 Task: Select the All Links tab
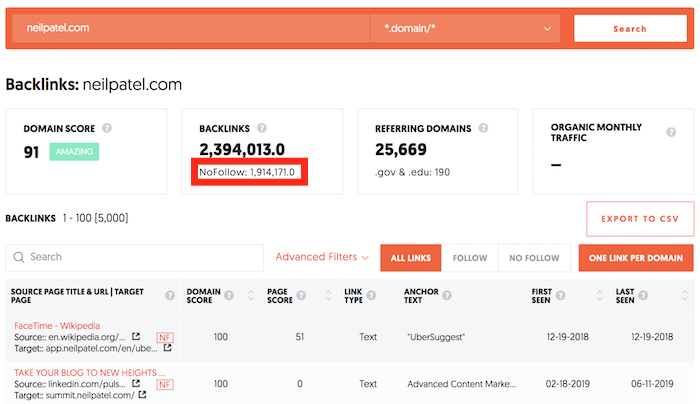point(411,258)
